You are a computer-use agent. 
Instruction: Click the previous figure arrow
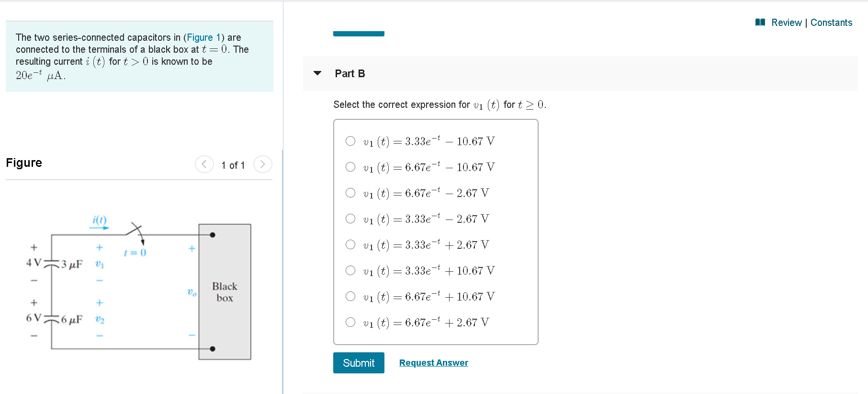click(x=204, y=164)
